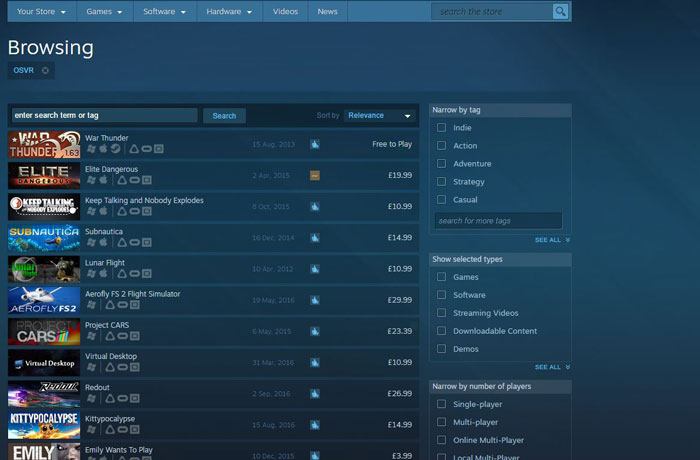Focus the enter search term or tag field
Screen dimensions: 700x460
coord(104,115)
